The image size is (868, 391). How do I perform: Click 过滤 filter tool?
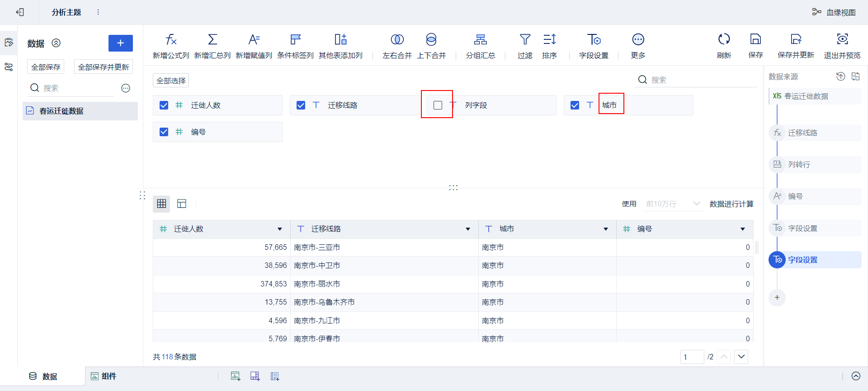[525, 46]
